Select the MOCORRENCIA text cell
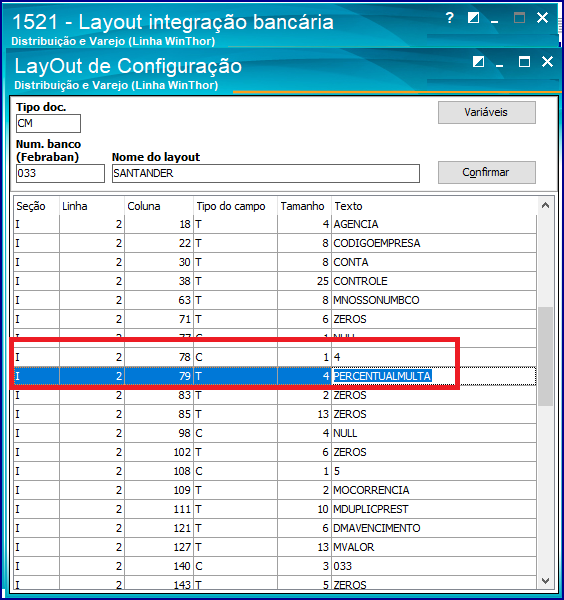Viewport: 564px width, 600px height. pyautogui.click(x=434, y=490)
